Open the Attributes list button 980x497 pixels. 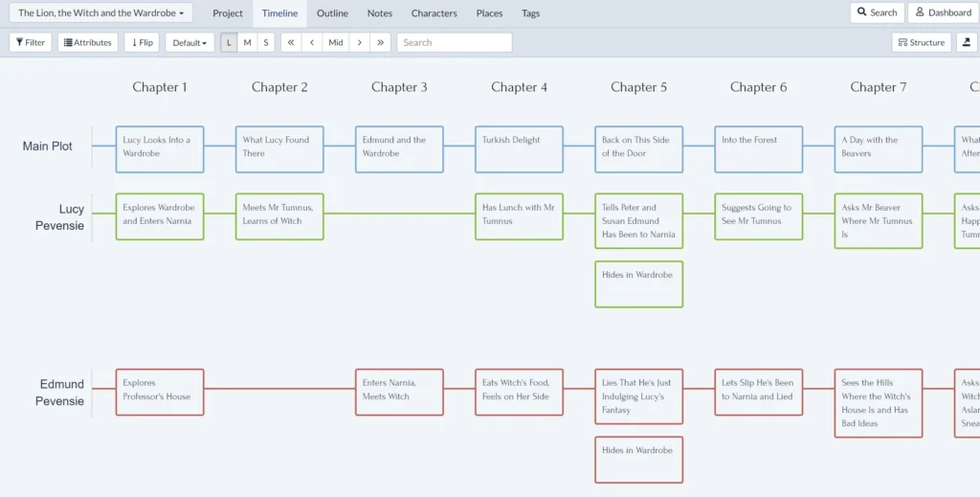88,42
